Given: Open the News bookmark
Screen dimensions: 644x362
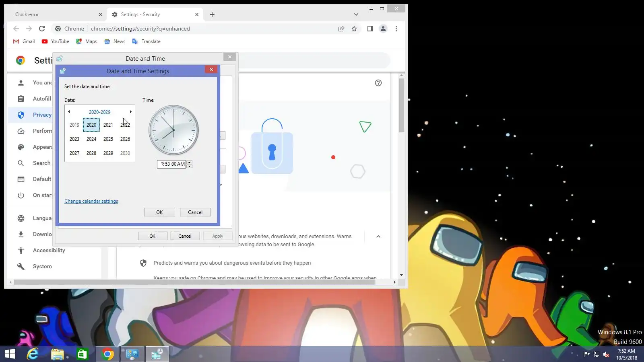Looking at the screenshot, I should (115, 41).
